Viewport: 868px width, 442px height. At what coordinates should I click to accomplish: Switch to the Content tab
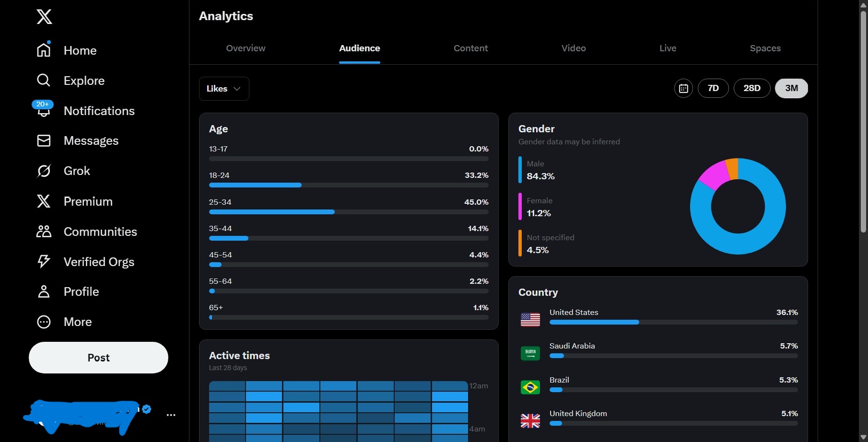pyautogui.click(x=470, y=48)
